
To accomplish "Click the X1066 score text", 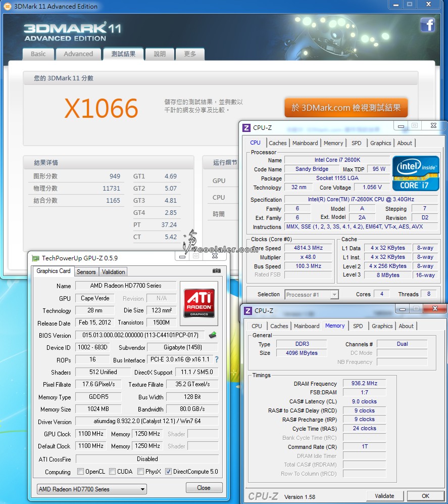I will [102, 108].
